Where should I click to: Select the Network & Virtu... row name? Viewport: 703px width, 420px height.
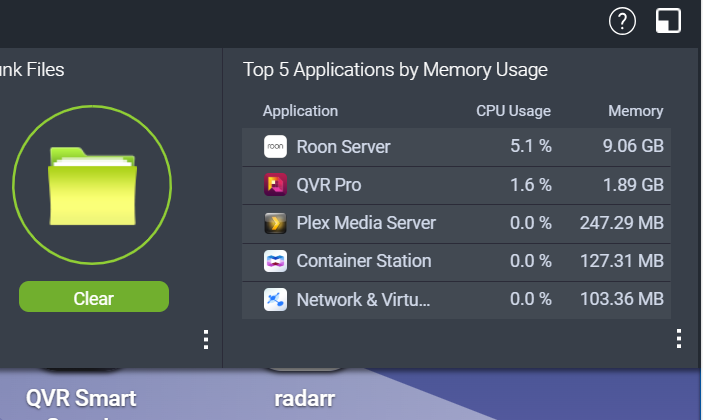click(363, 299)
